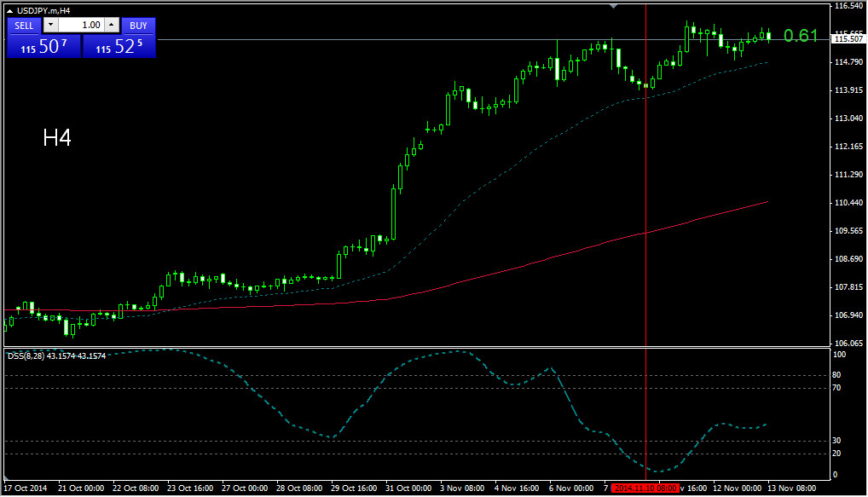868x497 pixels.
Task: Click the 6 Nov 00:00 time label
Action: pos(571,488)
